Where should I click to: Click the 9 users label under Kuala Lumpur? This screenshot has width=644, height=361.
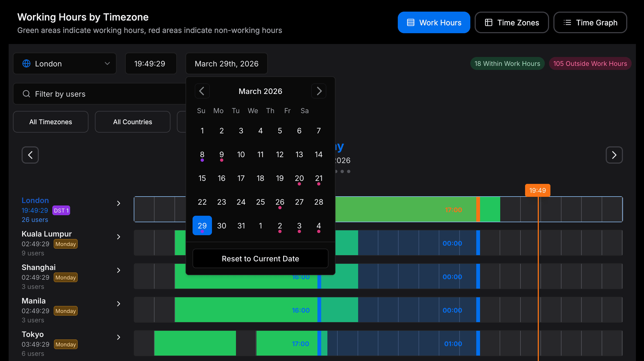pyautogui.click(x=33, y=253)
